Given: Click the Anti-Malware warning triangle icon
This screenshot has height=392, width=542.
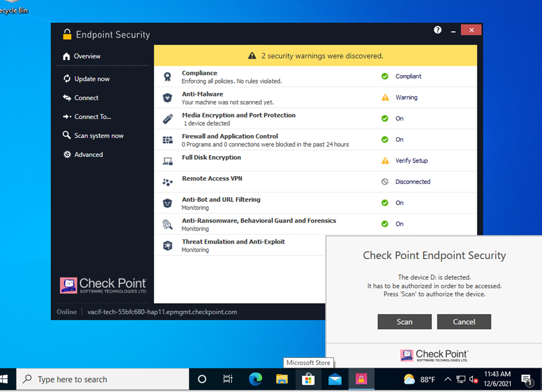Looking at the screenshot, I should tap(385, 97).
